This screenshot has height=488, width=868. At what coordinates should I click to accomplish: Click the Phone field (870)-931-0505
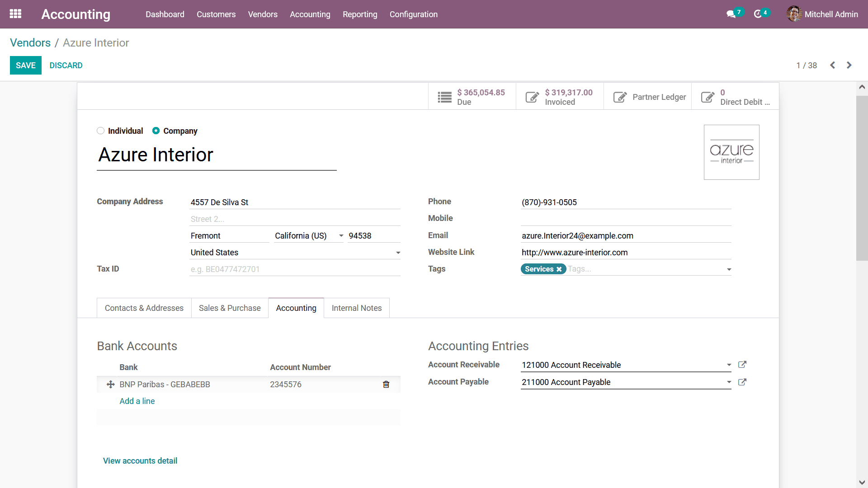626,202
